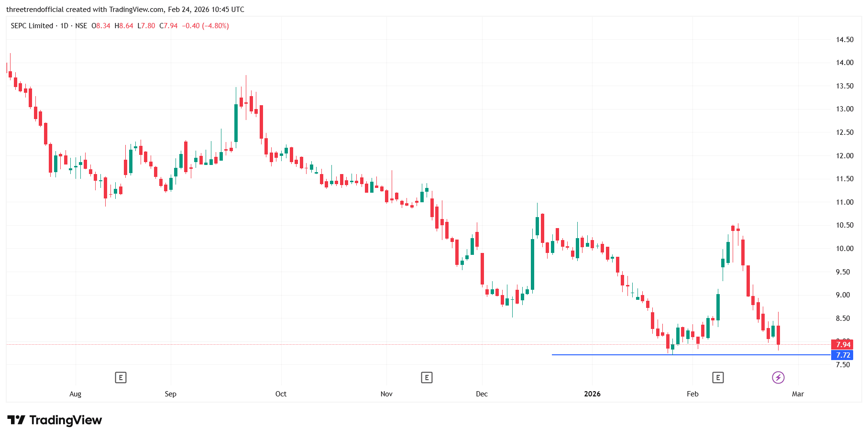Click the Aug label on the time axis

tap(75, 394)
